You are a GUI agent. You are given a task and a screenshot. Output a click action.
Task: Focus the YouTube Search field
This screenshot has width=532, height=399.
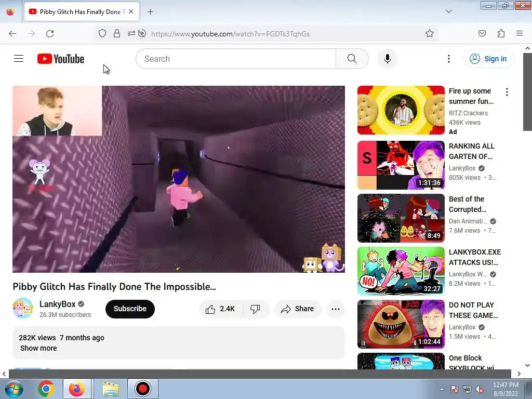pos(236,59)
